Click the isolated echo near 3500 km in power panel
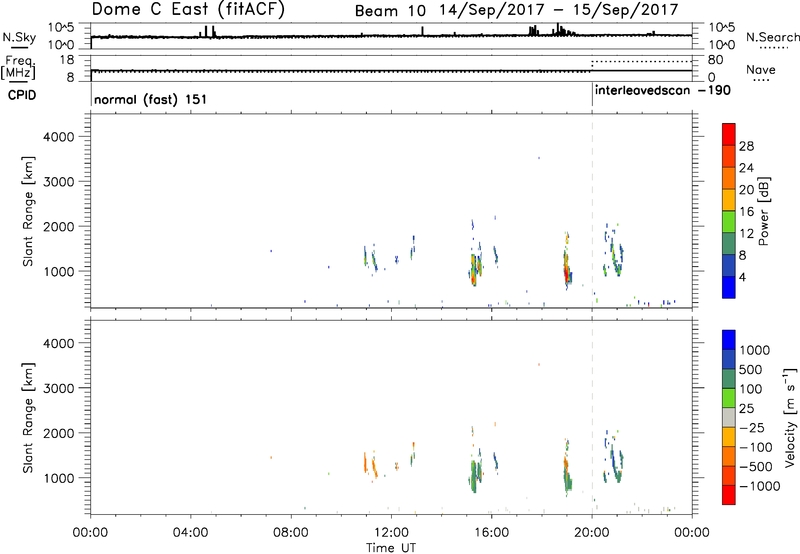The image size is (800, 554). tap(538, 158)
